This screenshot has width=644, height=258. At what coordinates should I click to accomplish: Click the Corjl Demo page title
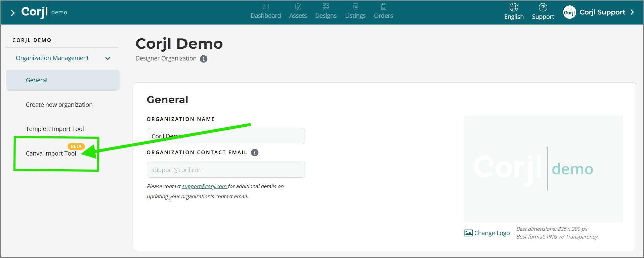179,44
